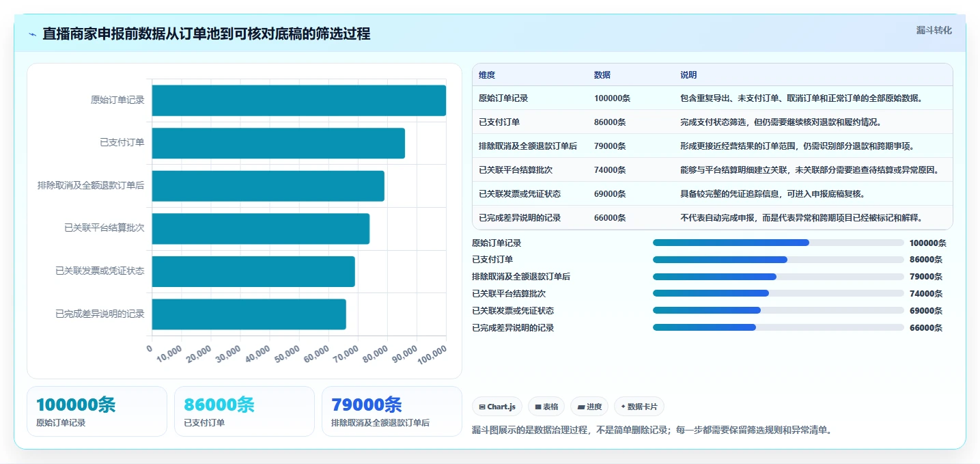Click the 原始订单记录 progress bar
Screen dimensions: 980x464
pos(779,243)
